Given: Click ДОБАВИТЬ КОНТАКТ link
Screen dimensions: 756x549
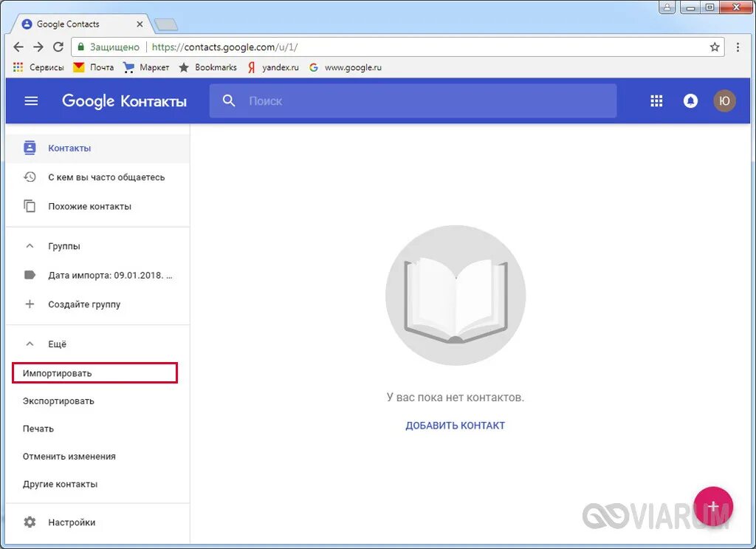Looking at the screenshot, I should coord(455,425).
